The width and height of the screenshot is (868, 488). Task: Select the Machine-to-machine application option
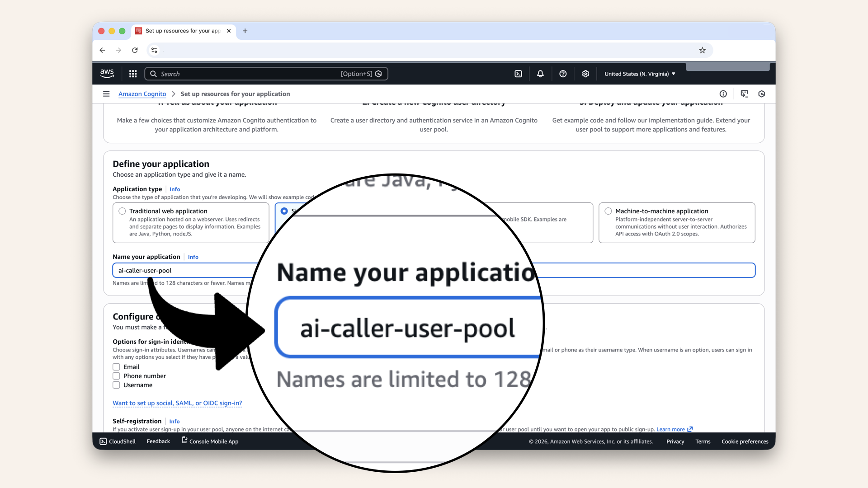608,211
